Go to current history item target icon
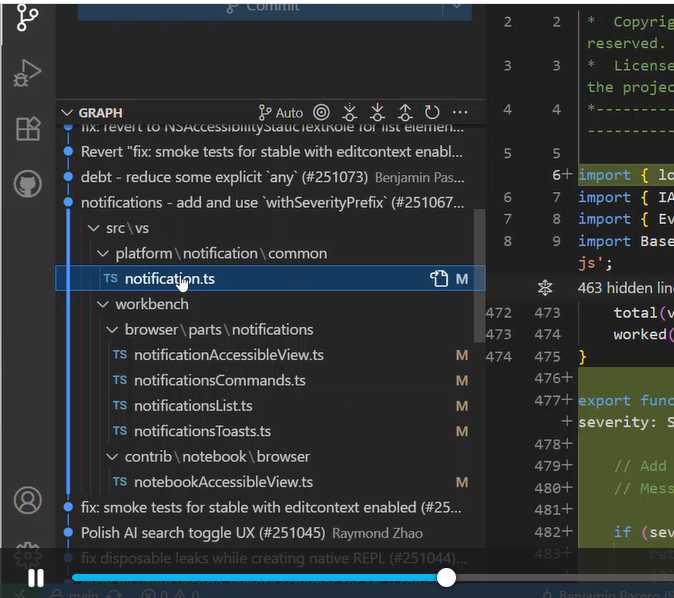Image resolution: width=674 pixels, height=598 pixels. point(322,113)
